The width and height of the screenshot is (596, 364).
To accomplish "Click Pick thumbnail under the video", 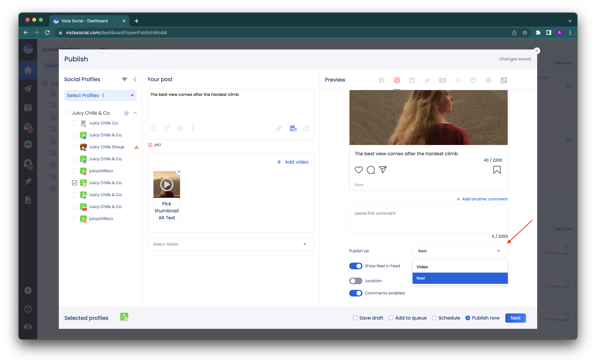I will point(167,207).
